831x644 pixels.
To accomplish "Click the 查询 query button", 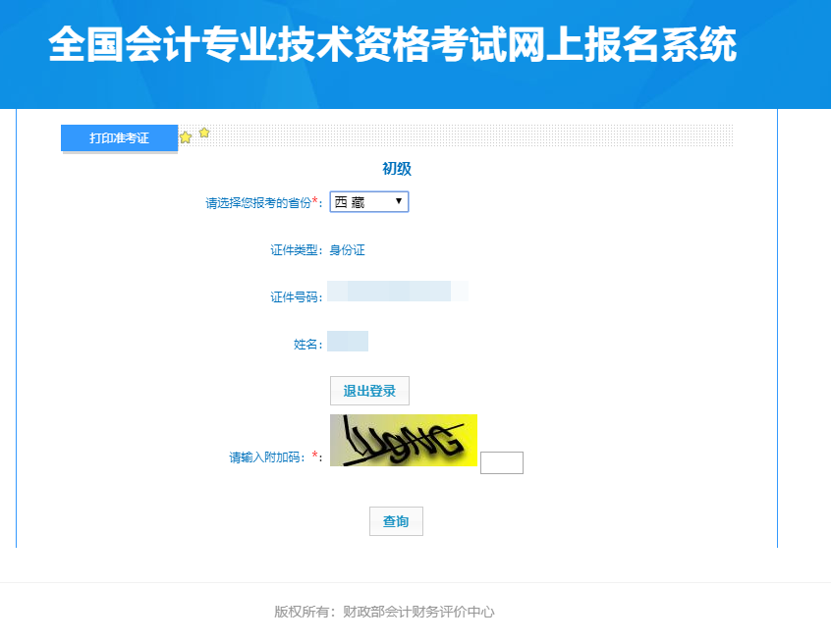I will pos(396,521).
